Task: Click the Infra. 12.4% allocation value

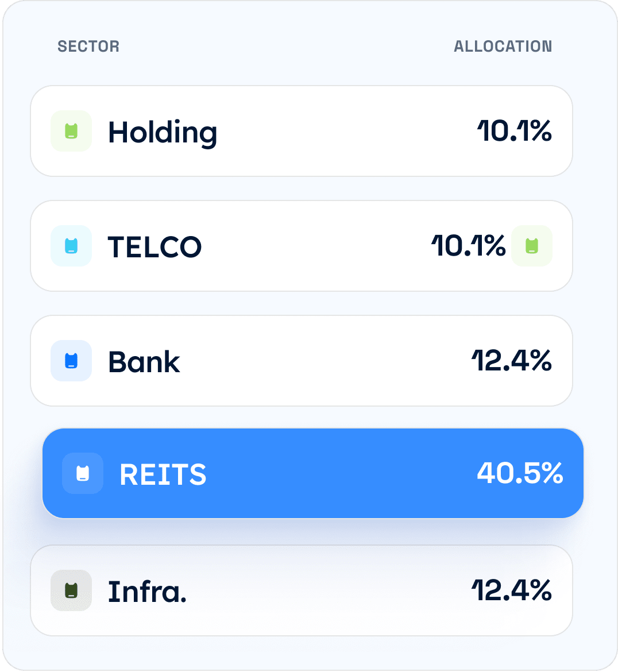Action: tap(512, 590)
